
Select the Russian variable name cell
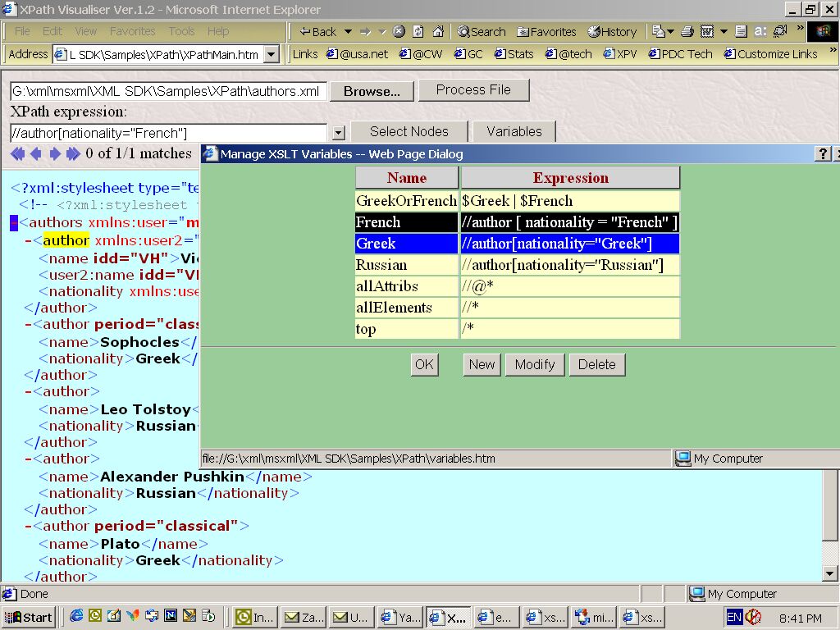(x=406, y=265)
